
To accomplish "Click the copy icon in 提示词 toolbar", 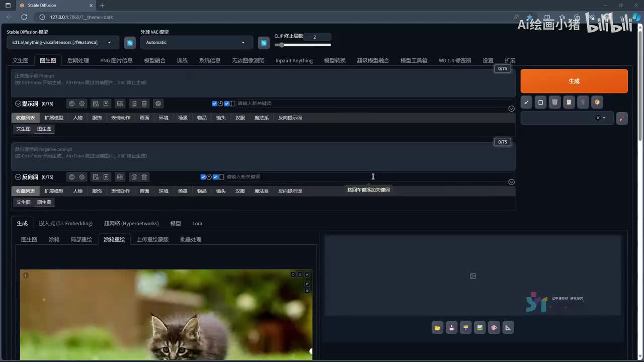I will coord(134,104).
